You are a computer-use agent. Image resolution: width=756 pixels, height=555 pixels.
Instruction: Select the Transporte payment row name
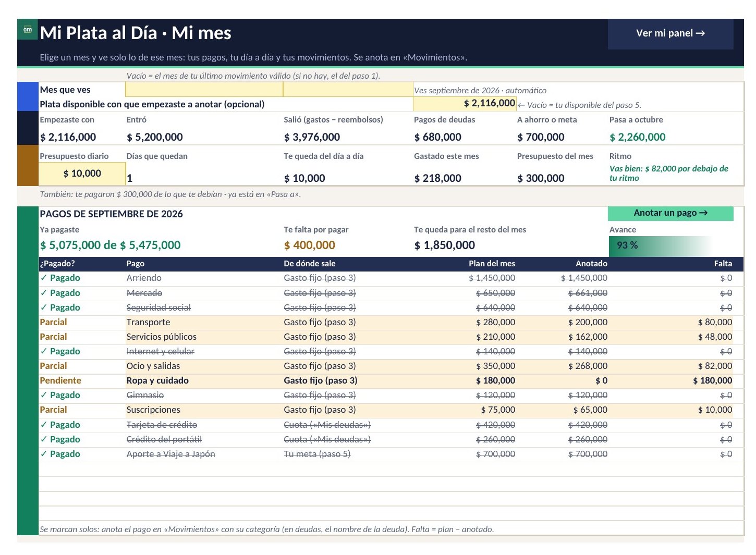(x=148, y=323)
